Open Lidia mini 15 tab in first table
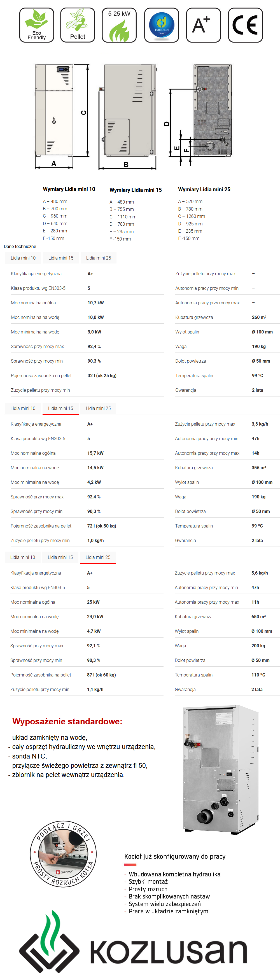Screen dimensions: 280x980 [61, 258]
